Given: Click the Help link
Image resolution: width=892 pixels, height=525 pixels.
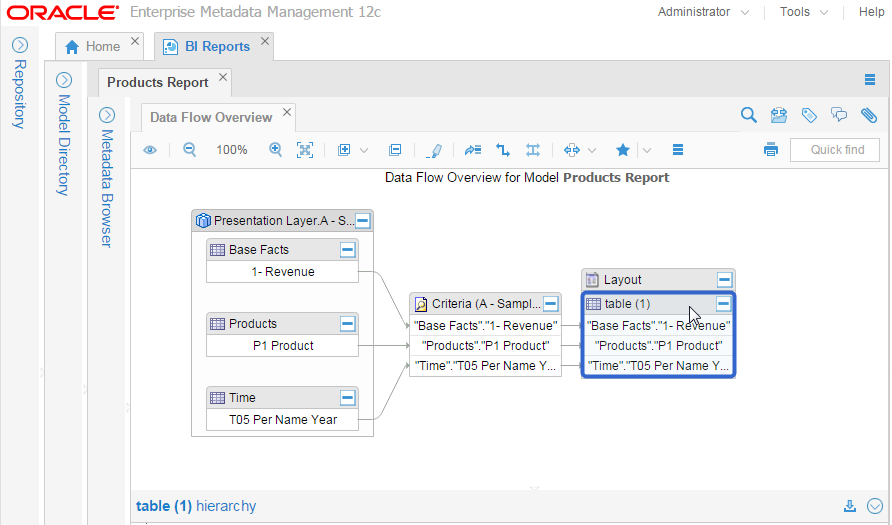Looking at the screenshot, I should click(x=871, y=12).
